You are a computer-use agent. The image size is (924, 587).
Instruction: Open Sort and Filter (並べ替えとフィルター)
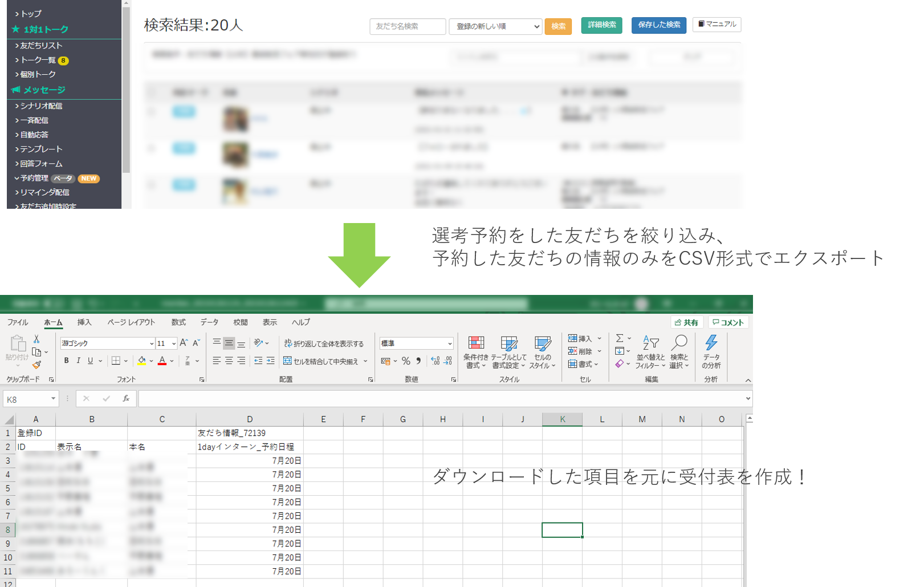tap(650, 352)
